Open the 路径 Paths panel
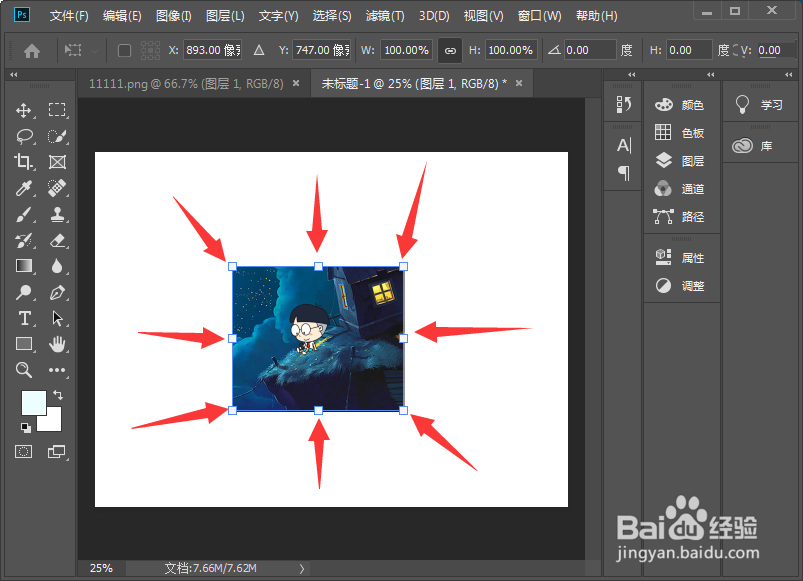This screenshot has width=803, height=581. 681,217
